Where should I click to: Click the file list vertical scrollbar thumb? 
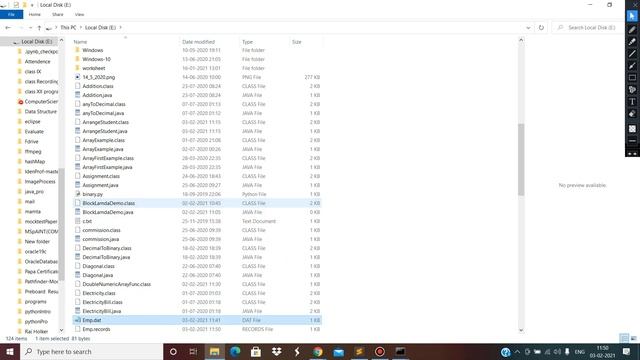click(x=521, y=159)
